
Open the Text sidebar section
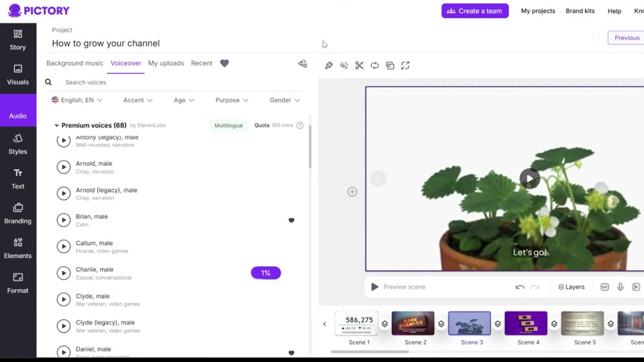coord(17,179)
